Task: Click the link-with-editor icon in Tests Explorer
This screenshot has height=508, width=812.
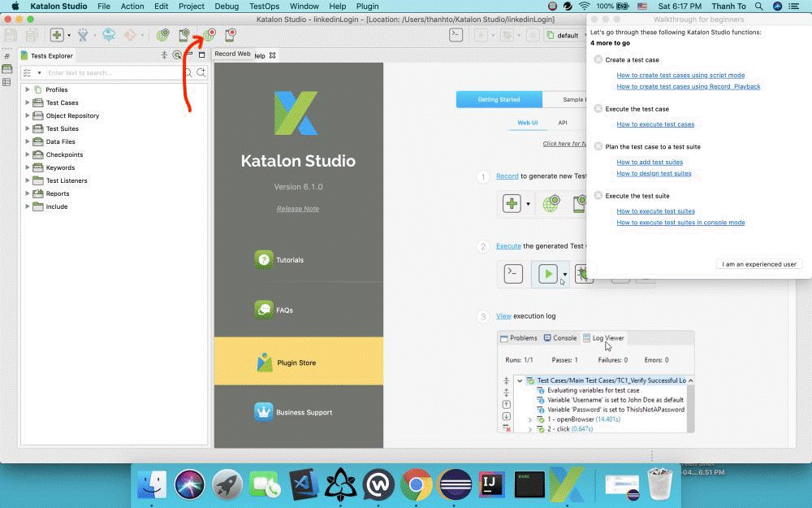Action: 177,55
